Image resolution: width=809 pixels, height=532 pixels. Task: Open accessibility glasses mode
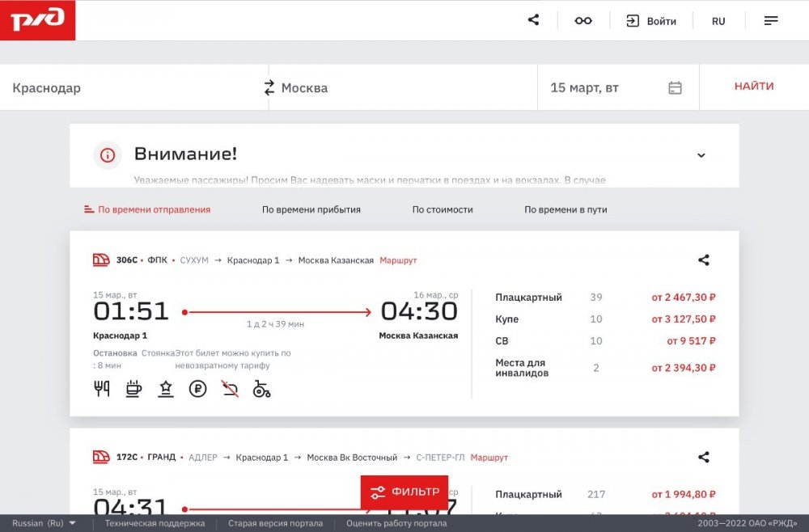pos(583,21)
